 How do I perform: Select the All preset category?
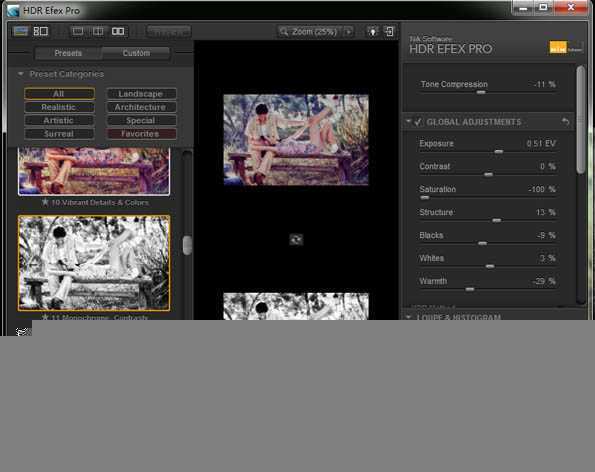pyautogui.click(x=59, y=93)
